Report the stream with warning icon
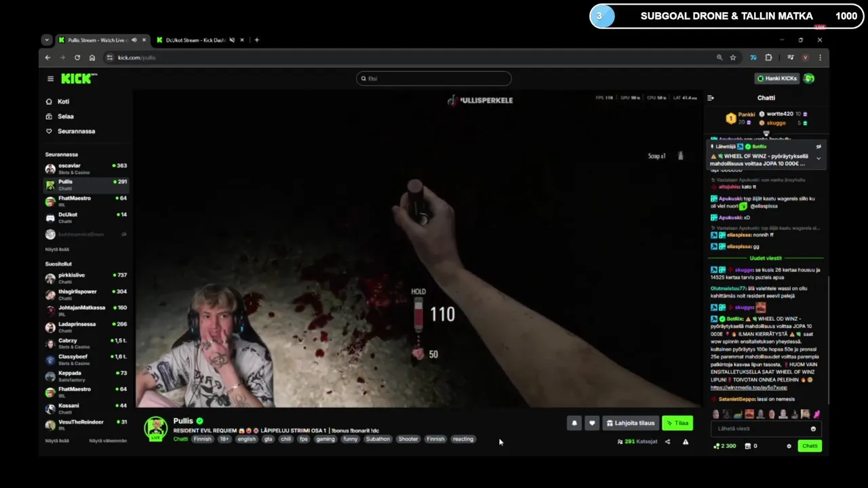This screenshot has height=488, width=868. click(x=686, y=442)
